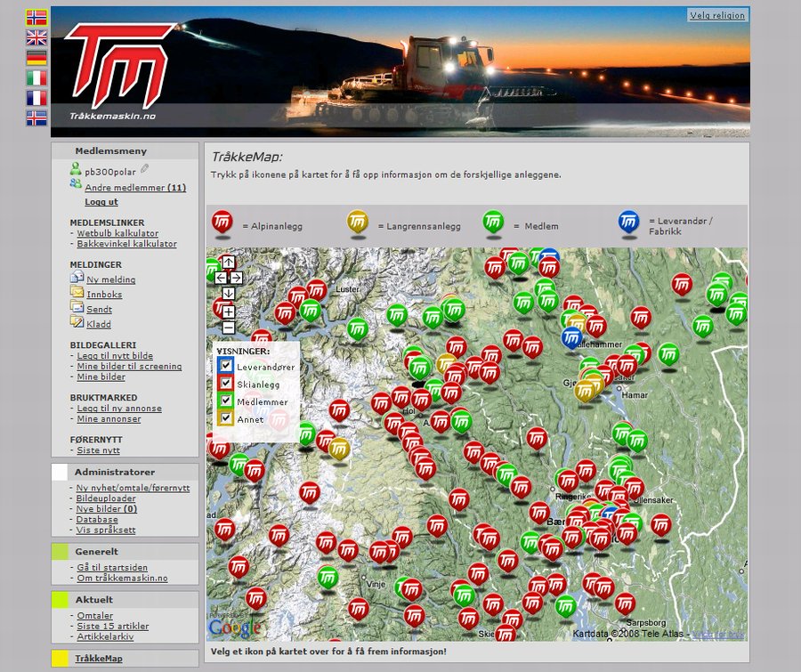Open the Omtaler link
The height and width of the screenshot is (672, 801).
click(x=95, y=616)
